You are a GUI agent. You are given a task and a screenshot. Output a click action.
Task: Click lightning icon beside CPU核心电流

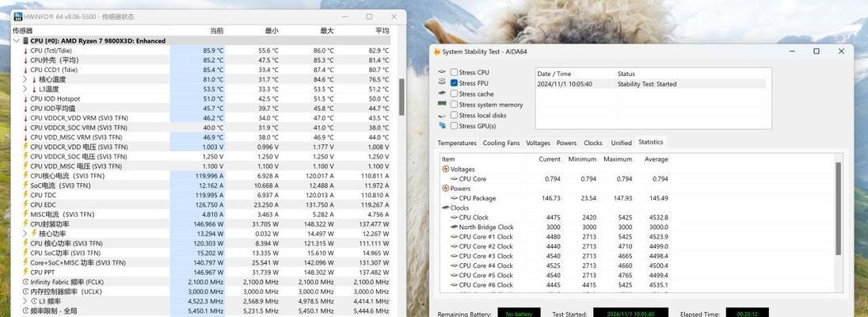25,176
